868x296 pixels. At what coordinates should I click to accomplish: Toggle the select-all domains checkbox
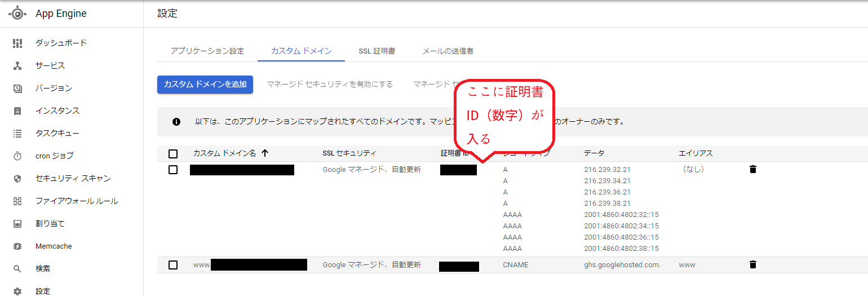pos(173,153)
